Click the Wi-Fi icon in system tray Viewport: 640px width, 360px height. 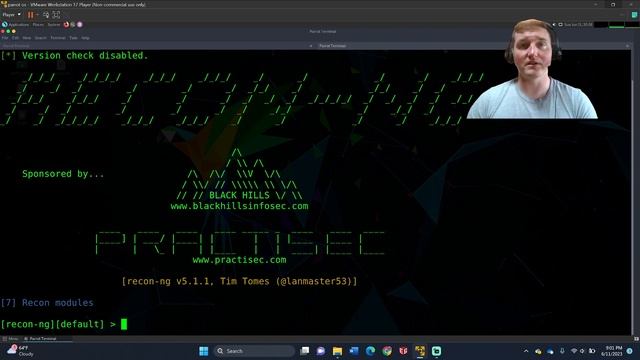574,351
